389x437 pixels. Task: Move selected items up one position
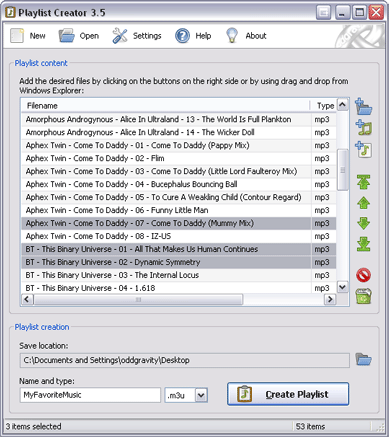[x=363, y=203]
